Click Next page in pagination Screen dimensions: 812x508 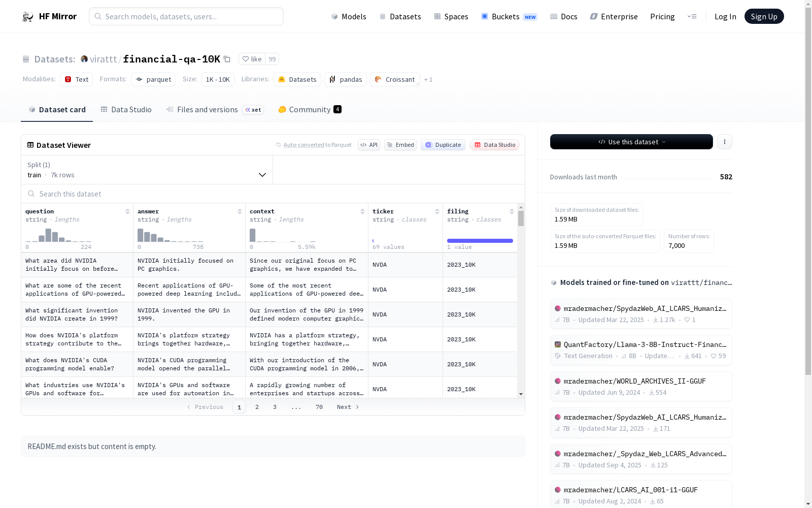pos(348,407)
